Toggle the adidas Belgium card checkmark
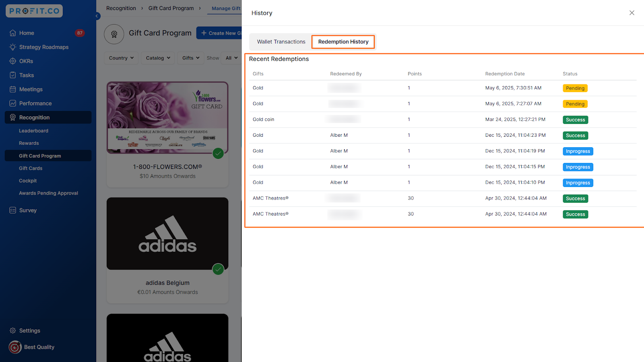644x362 pixels. point(218,269)
